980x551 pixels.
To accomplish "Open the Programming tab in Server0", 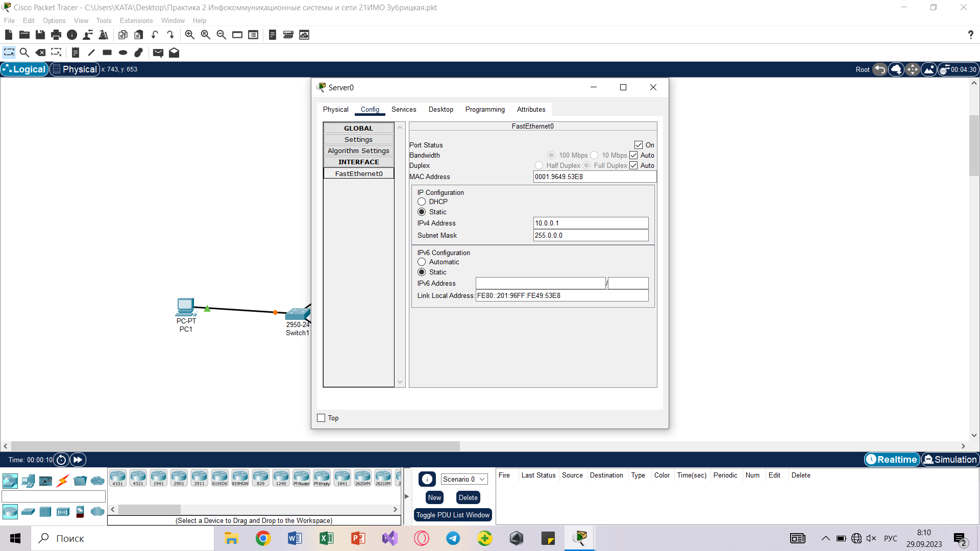I will coord(485,109).
